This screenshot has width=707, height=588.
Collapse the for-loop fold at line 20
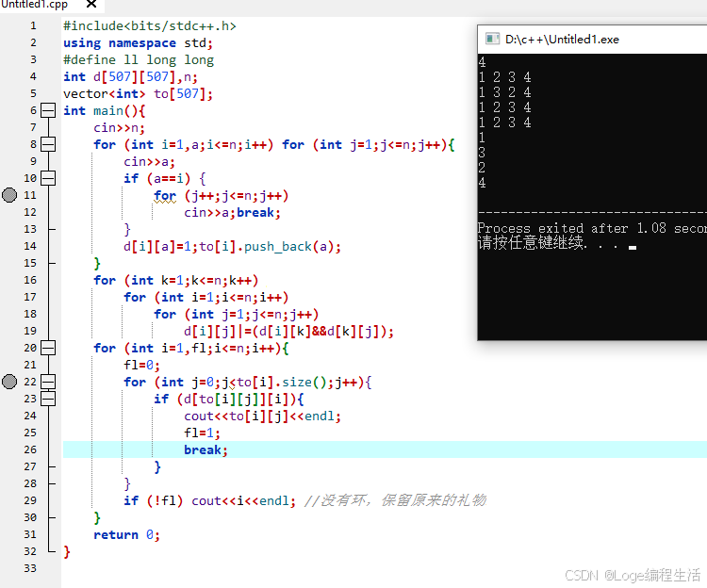(x=48, y=348)
